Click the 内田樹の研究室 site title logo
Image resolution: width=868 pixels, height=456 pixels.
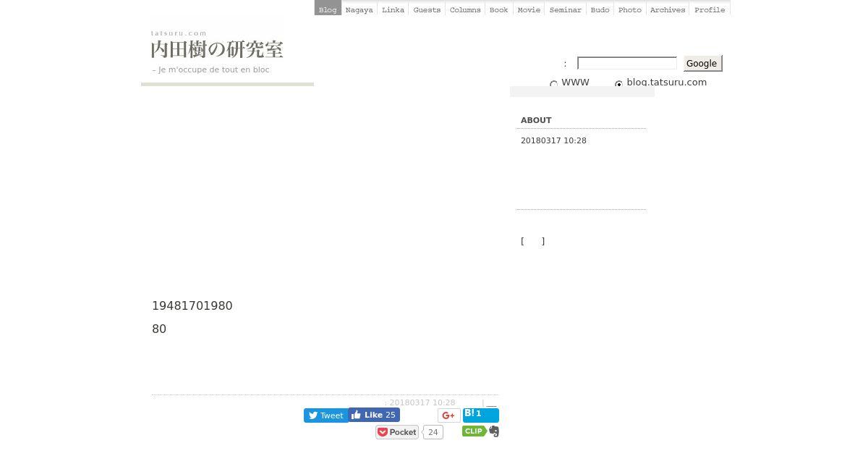point(217,49)
